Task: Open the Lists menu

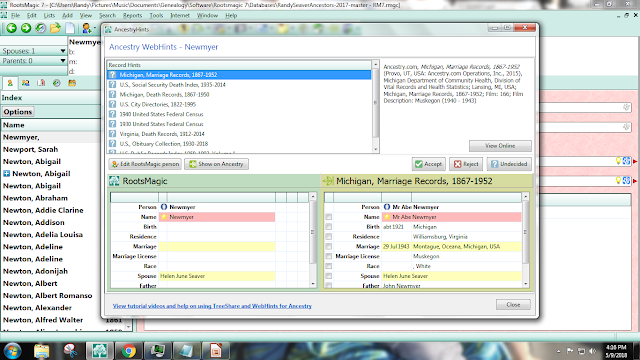Action: [49, 16]
